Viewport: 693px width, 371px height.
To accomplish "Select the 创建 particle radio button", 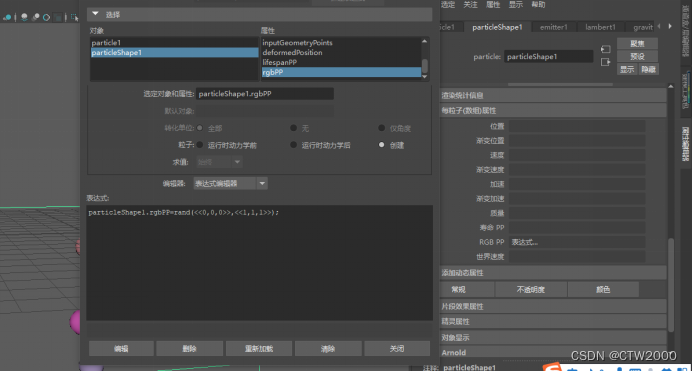I will coord(381,145).
